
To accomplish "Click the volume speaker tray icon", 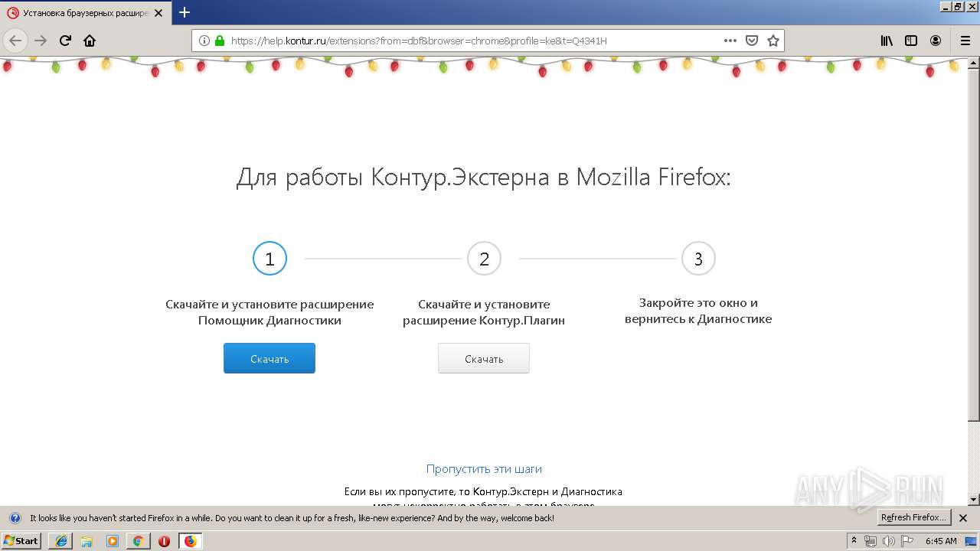I will point(888,541).
